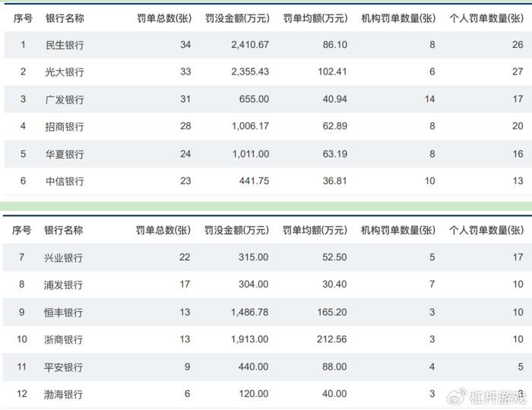Select the 渤海银行 name cell
Screen dimensions: 532x410
pos(63,394)
